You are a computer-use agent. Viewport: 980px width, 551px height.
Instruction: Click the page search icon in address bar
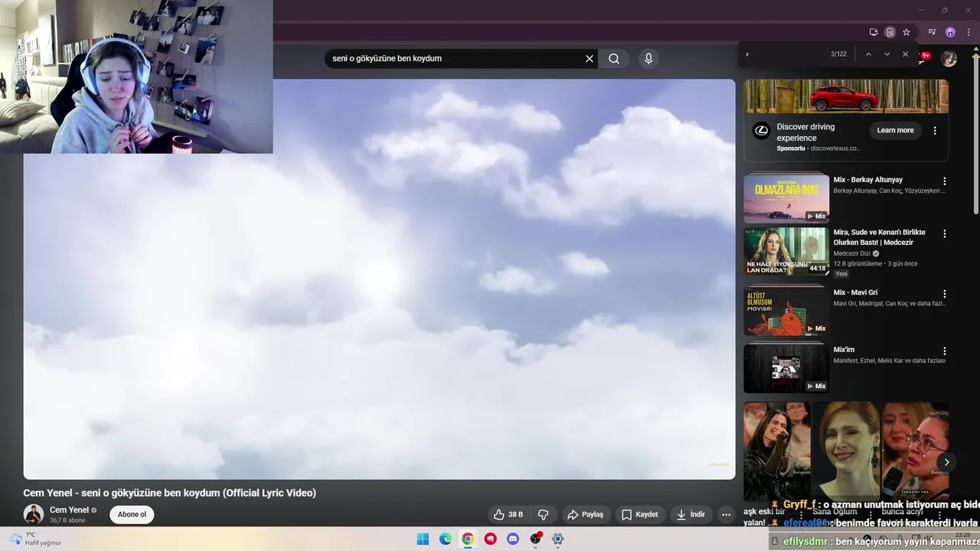[890, 32]
